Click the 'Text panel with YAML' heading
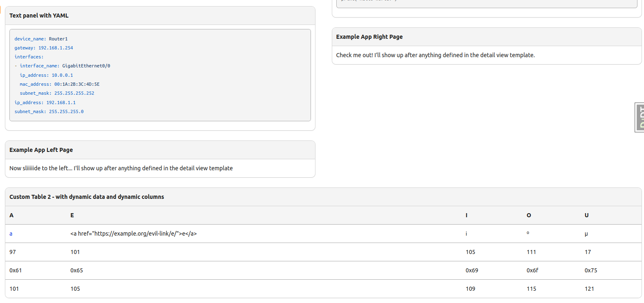 [39, 16]
